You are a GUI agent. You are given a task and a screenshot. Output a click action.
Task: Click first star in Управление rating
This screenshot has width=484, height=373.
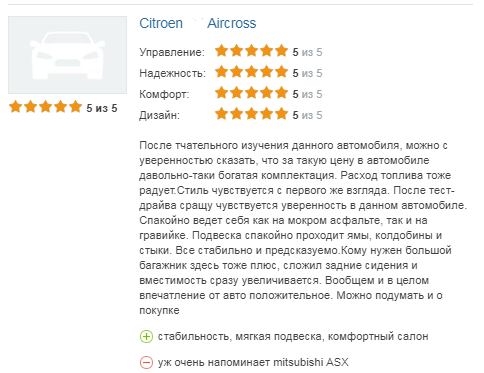(221, 51)
